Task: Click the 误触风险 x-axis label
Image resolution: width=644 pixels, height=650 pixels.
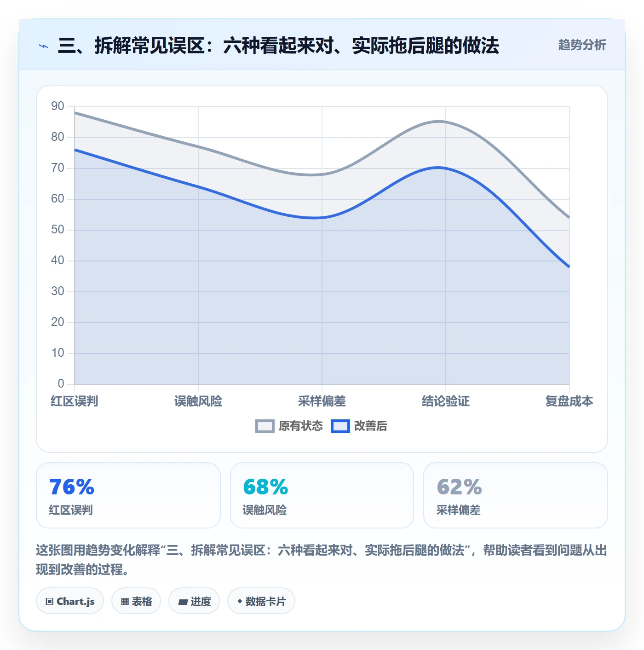Action: pos(198,401)
